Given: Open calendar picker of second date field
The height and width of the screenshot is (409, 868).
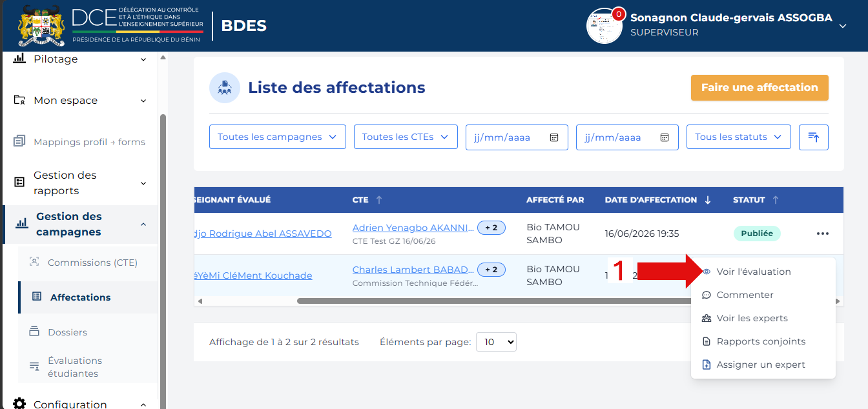Looking at the screenshot, I should coord(664,137).
